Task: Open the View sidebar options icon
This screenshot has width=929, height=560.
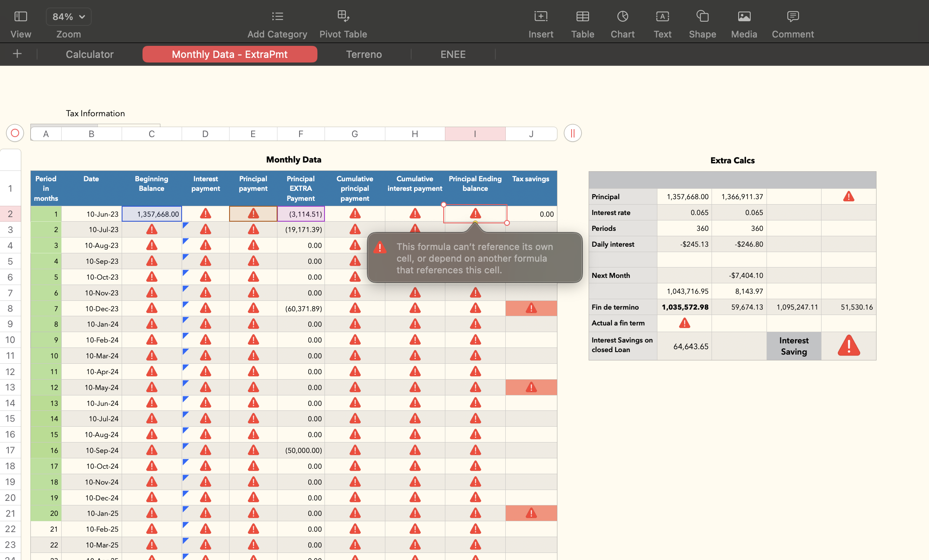Action: 20,17
